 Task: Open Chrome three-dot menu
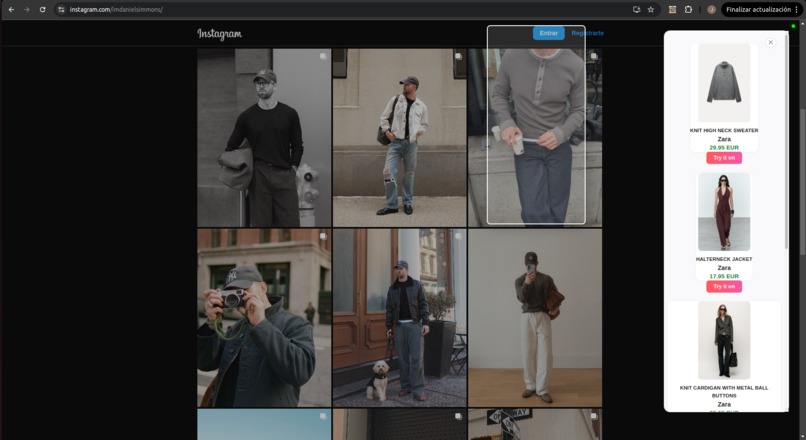coord(797,9)
